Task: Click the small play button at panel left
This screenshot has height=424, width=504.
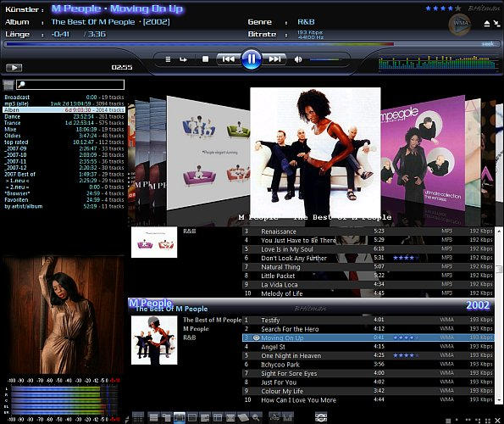Action: (14, 68)
